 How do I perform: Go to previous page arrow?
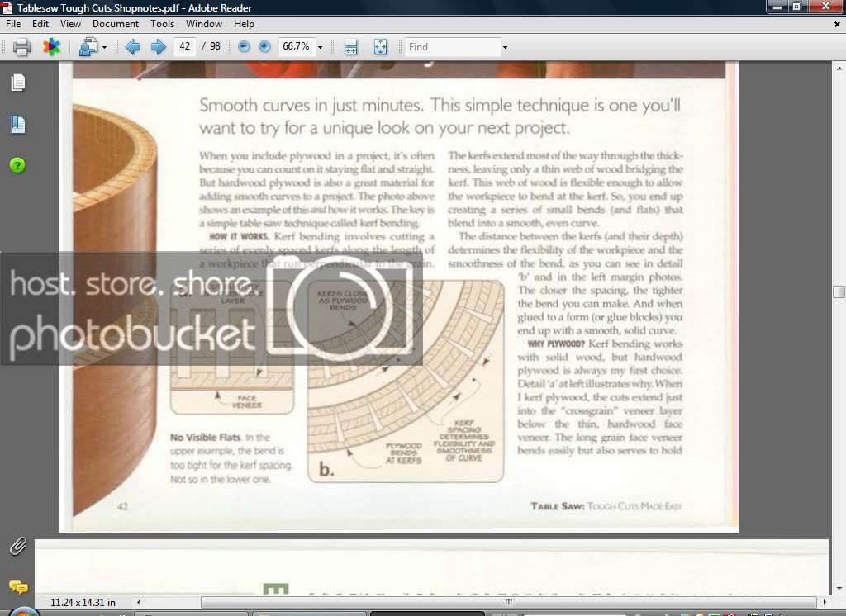pos(132,47)
